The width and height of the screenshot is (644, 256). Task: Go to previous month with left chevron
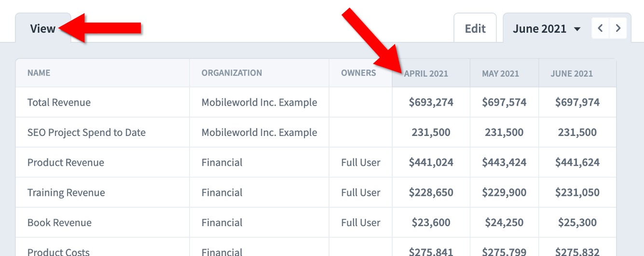(601, 28)
